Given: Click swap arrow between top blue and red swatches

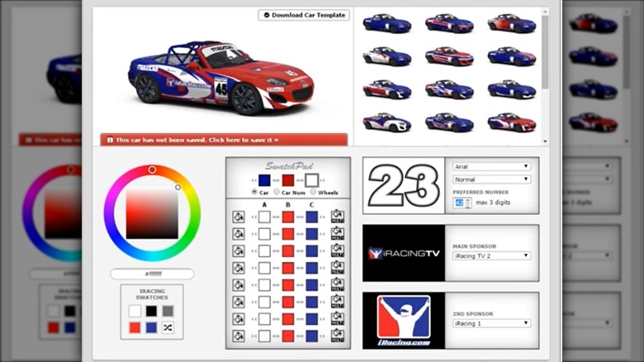Looking at the screenshot, I should pyautogui.click(x=276, y=181).
